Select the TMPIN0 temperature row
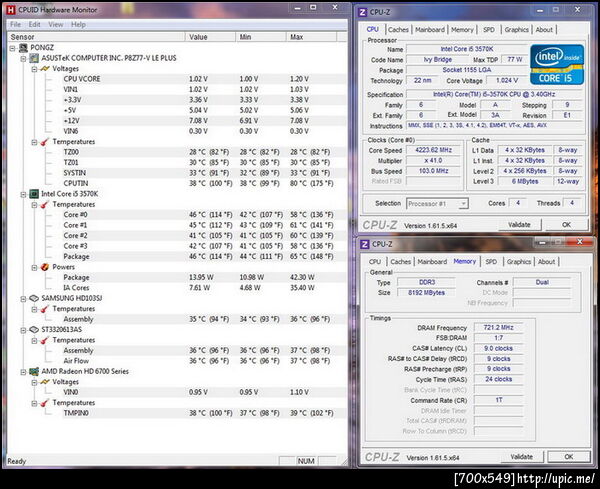 coord(198,413)
